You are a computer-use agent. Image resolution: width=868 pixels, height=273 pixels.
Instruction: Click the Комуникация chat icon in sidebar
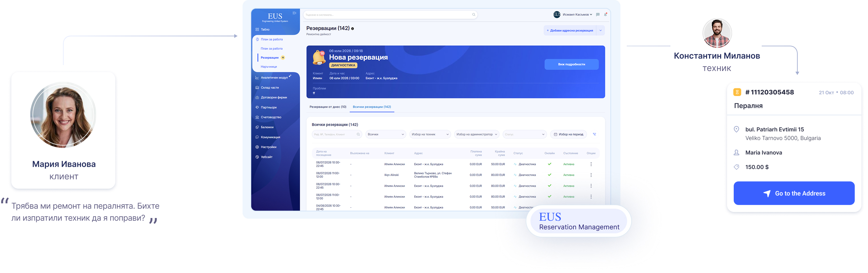(x=257, y=137)
